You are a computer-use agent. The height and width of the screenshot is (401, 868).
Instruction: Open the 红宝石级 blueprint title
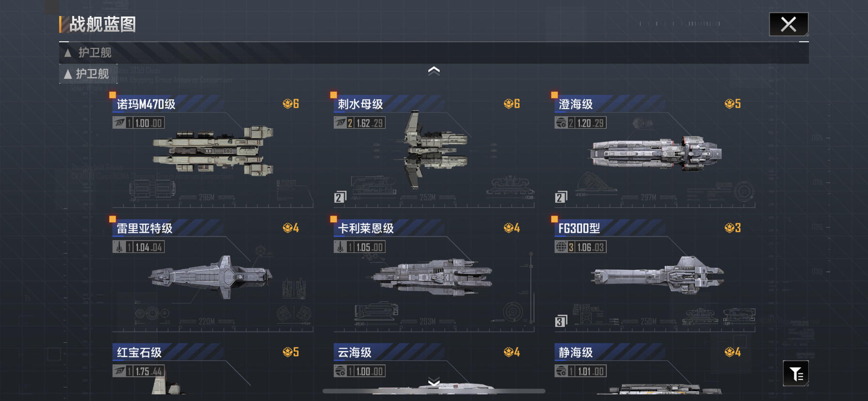(139, 352)
